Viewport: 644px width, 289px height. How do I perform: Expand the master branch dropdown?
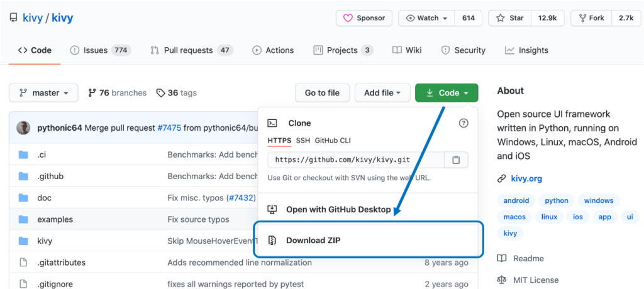[43, 93]
